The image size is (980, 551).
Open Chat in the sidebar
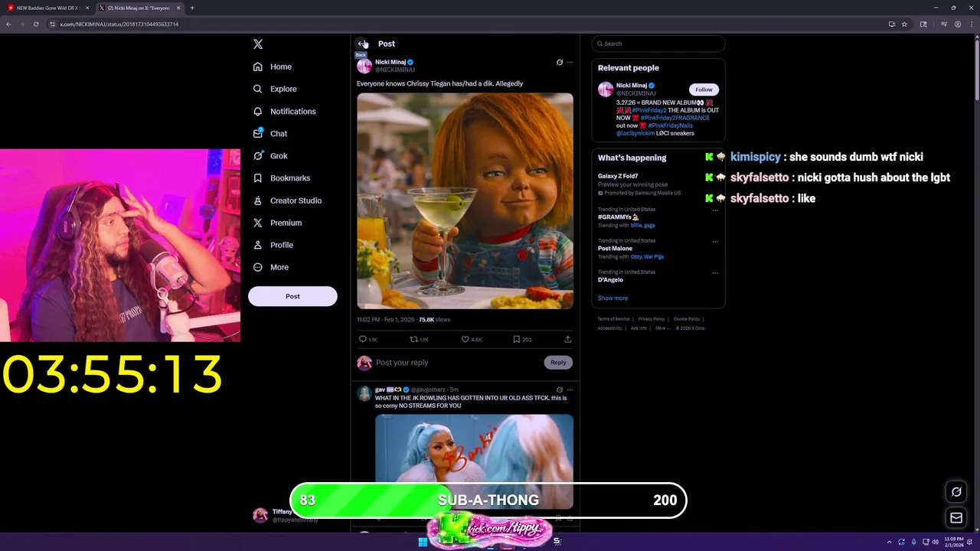coord(270,133)
